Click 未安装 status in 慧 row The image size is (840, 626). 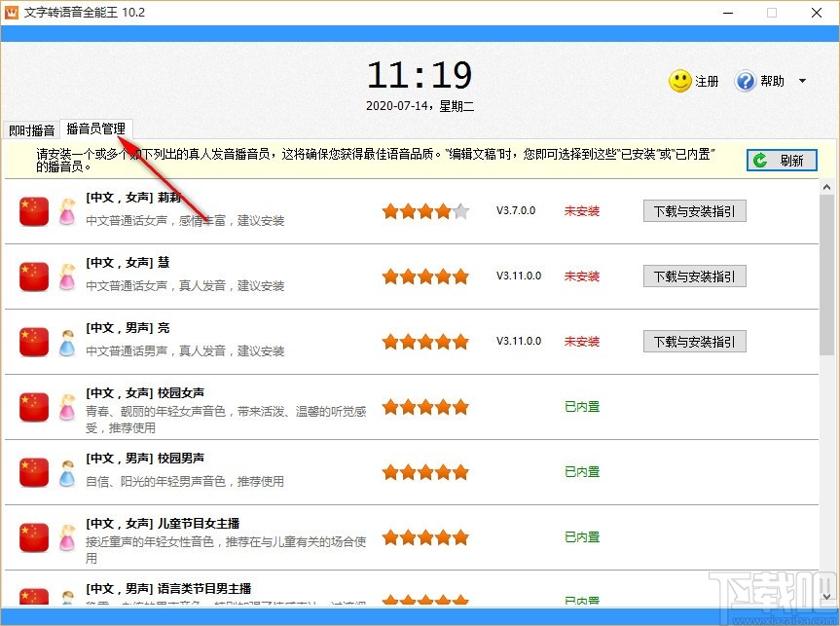582,276
